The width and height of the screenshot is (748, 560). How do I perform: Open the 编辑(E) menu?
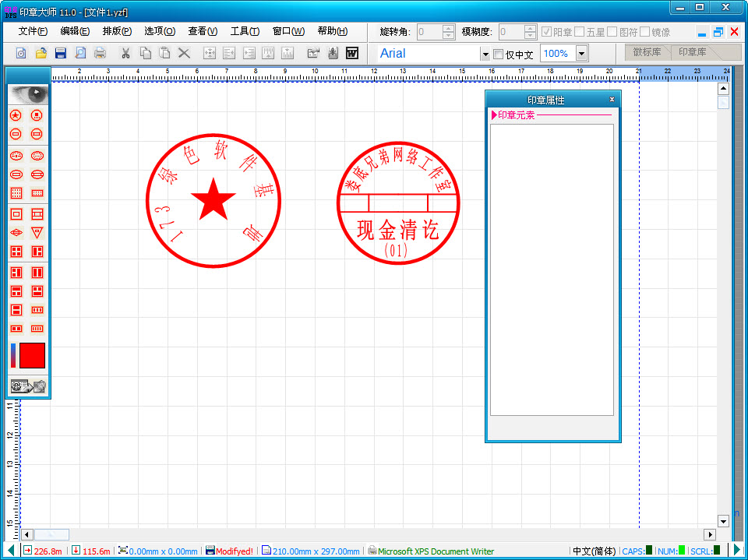[75, 31]
